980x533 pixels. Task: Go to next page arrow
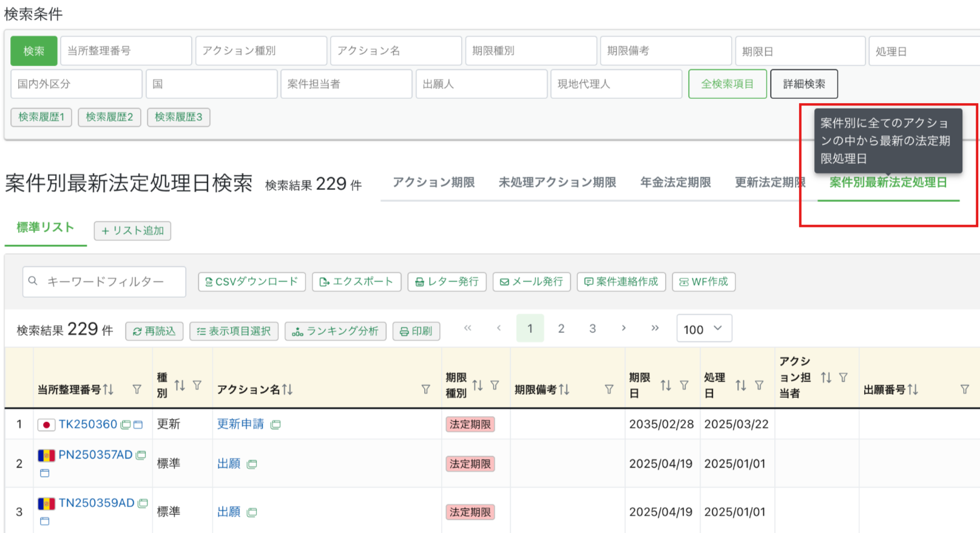tap(624, 329)
